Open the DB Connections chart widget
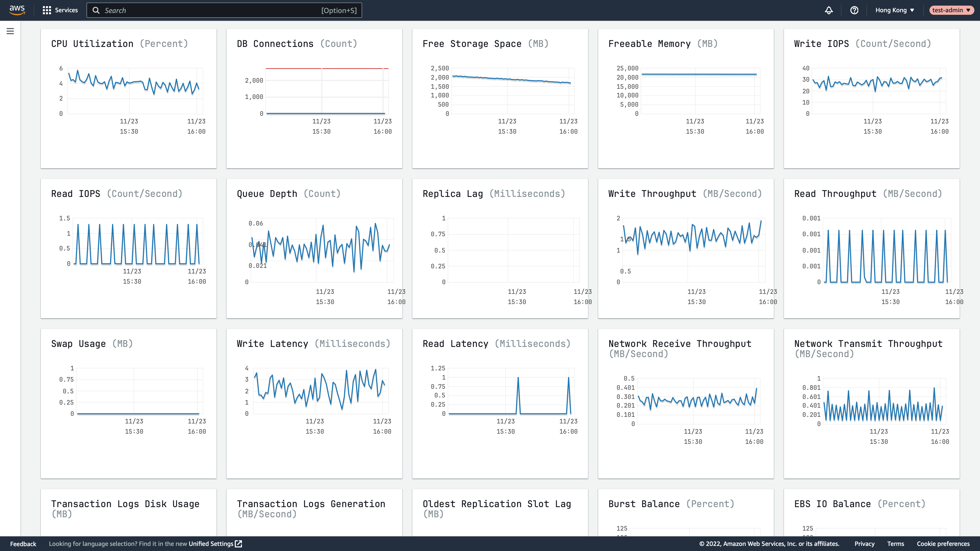 click(x=314, y=99)
